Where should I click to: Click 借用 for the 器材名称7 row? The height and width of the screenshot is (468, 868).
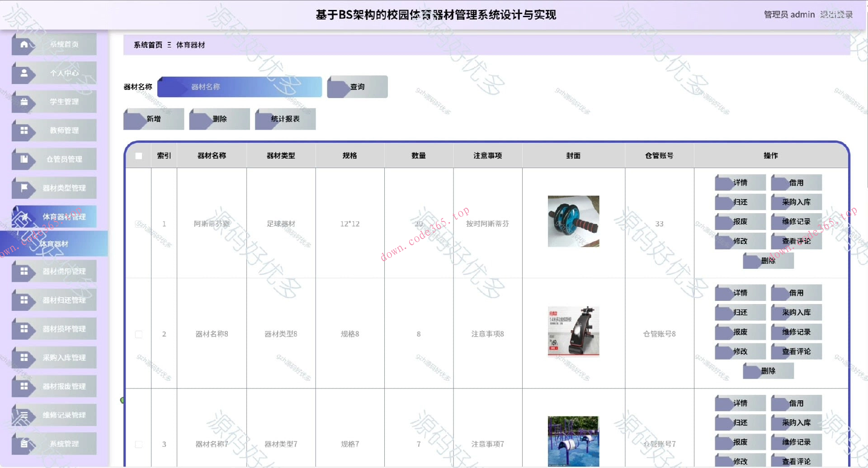pos(796,403)
